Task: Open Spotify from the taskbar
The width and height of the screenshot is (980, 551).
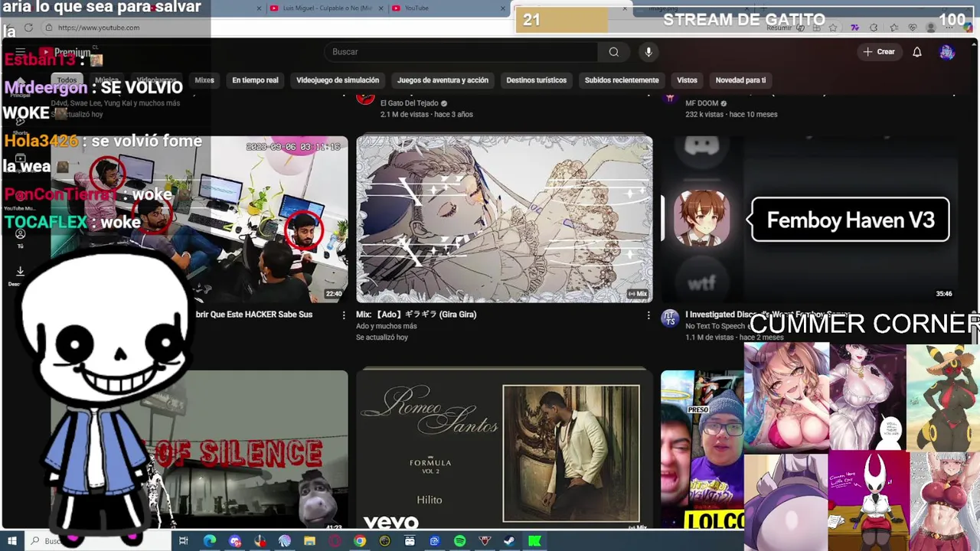Action: coord(459,541)
